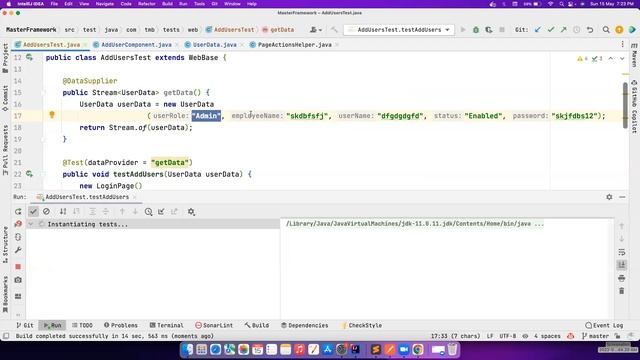Toggle Show Passed tests checkmark
This screenshot has width=640, height=360.
click(33, 211)
